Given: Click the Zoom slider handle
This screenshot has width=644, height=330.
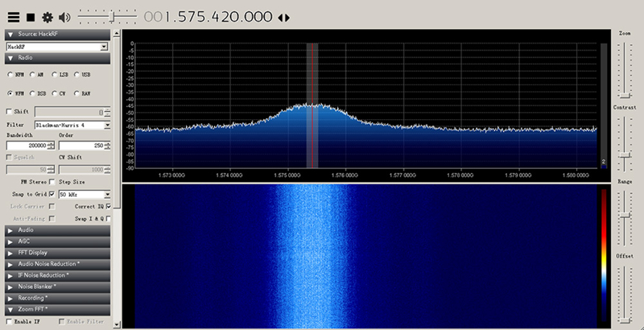Looking at the screenshot, I should click(625, 95).
